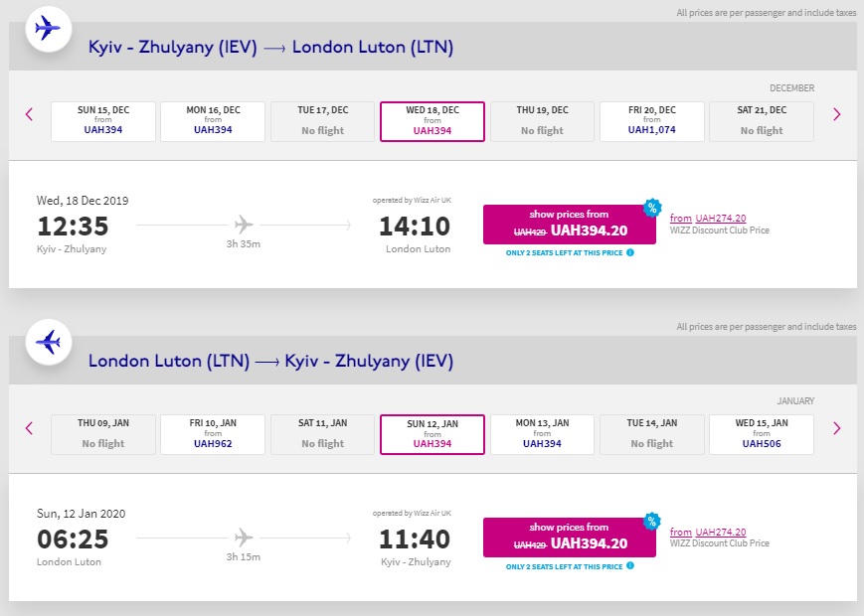864x616 pixels.
Task: Show prices for 12:35 Kyiv departure flight
Action: click(x=569, y=225)
